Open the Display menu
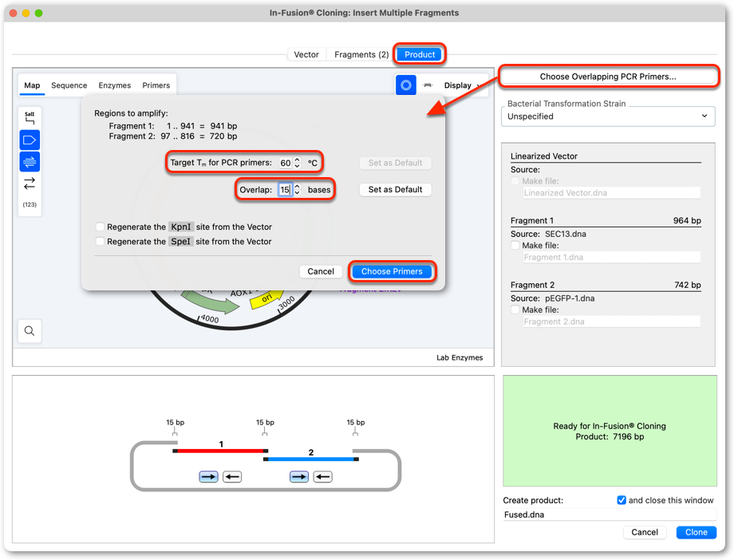 coord(462,85)
